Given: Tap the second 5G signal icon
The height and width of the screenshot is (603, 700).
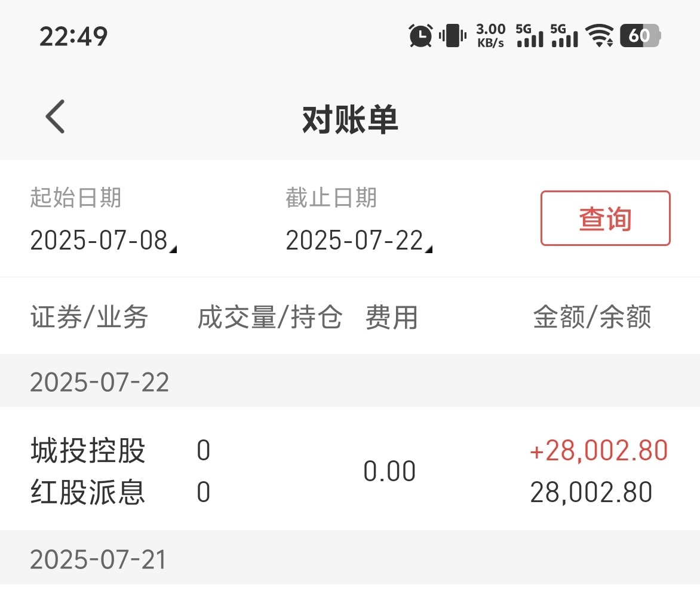Looking at the screenshot, I should point(564,35).
